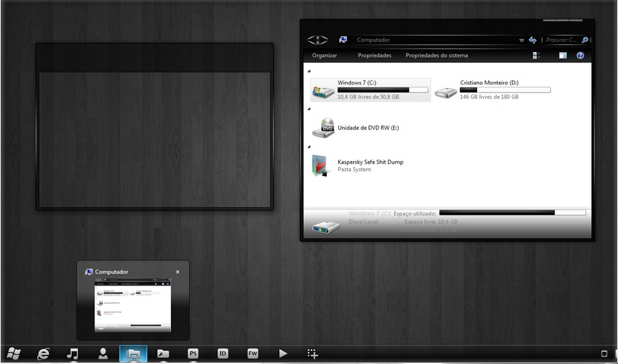Toggle the preview pane icon
This screenshot has width=618, height=364.
(563, 56)
